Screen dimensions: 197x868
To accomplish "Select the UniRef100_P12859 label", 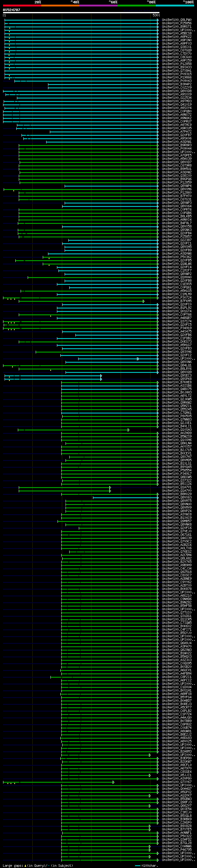I will tap(176, 182).
